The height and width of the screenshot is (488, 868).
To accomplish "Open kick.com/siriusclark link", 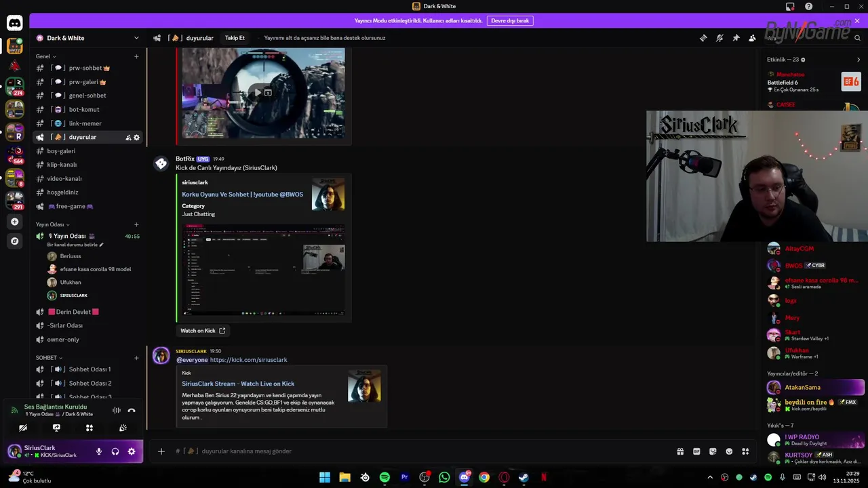I will pyautogui.click(x=248, y=360).
